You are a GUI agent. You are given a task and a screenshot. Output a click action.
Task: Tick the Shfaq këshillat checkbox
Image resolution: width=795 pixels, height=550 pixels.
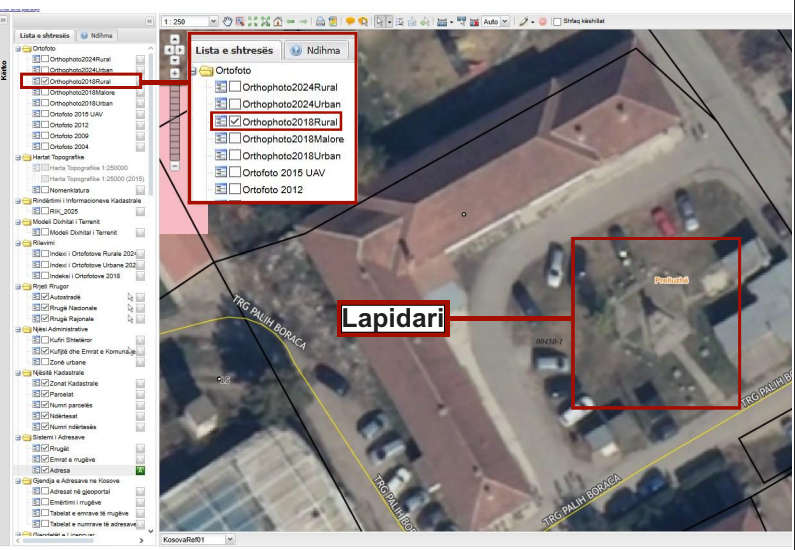557,20
